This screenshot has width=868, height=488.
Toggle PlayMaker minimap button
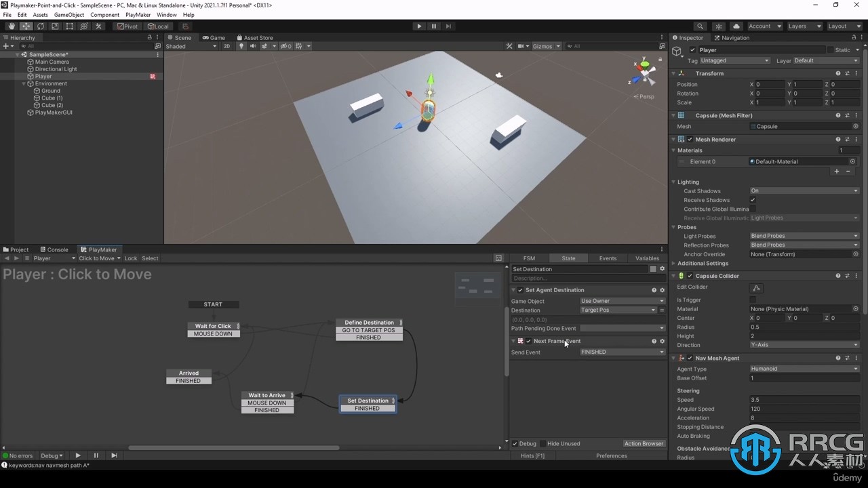click(x=498, y=258)
